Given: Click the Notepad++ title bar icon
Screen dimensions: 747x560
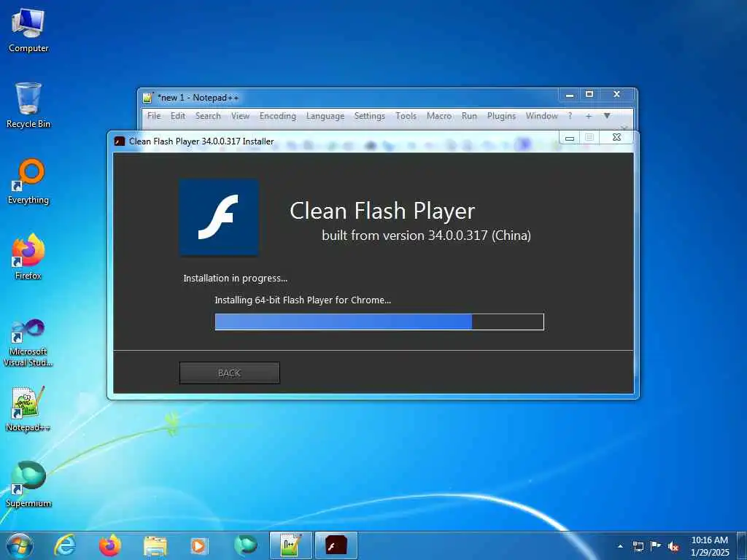Looking at the screenshot, I should click(x=147, y=98).
